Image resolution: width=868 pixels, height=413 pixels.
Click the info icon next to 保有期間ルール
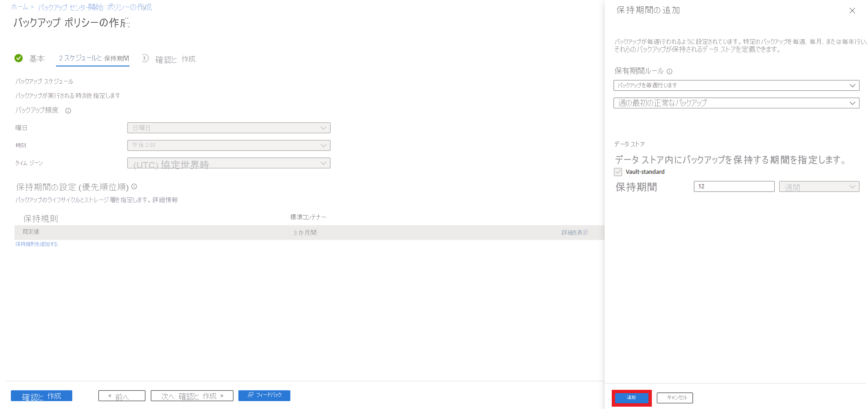pyautogui.click(x=669, y=72)
